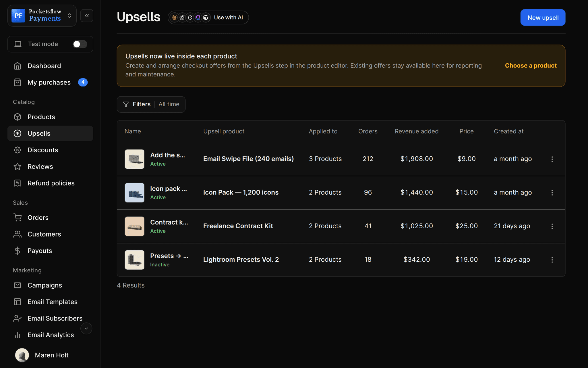Sort by the Revenue added column header

(x=417, y=131)
